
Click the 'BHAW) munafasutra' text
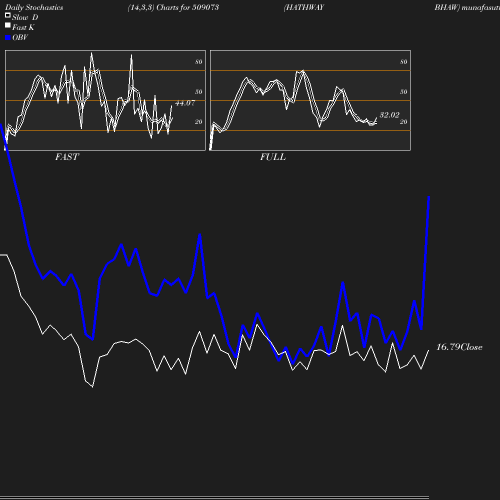467,8
